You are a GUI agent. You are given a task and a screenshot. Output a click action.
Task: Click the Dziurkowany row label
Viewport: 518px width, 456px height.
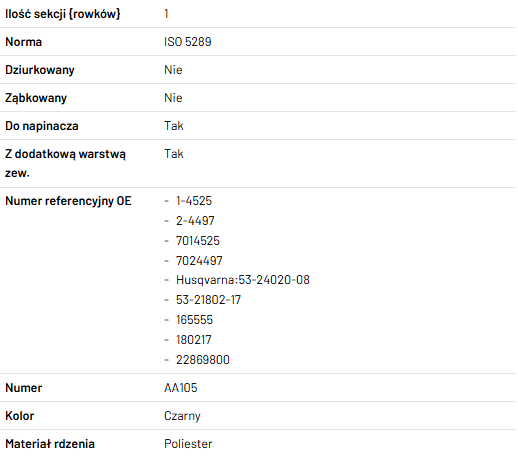[x=40, y=70]
